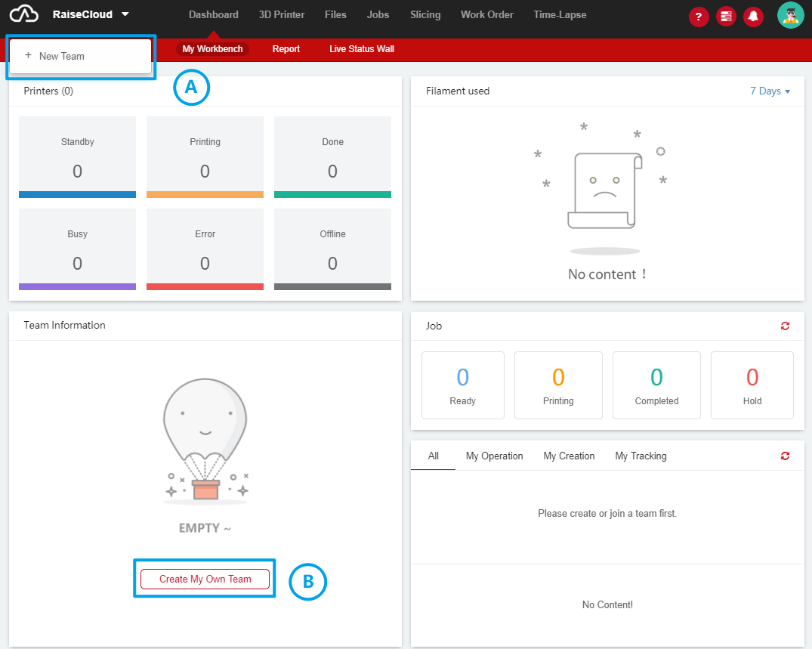The width and height of the screenshot is (812, 649).
Task: Click the Create My Own Team button
Action: point(205,579)
